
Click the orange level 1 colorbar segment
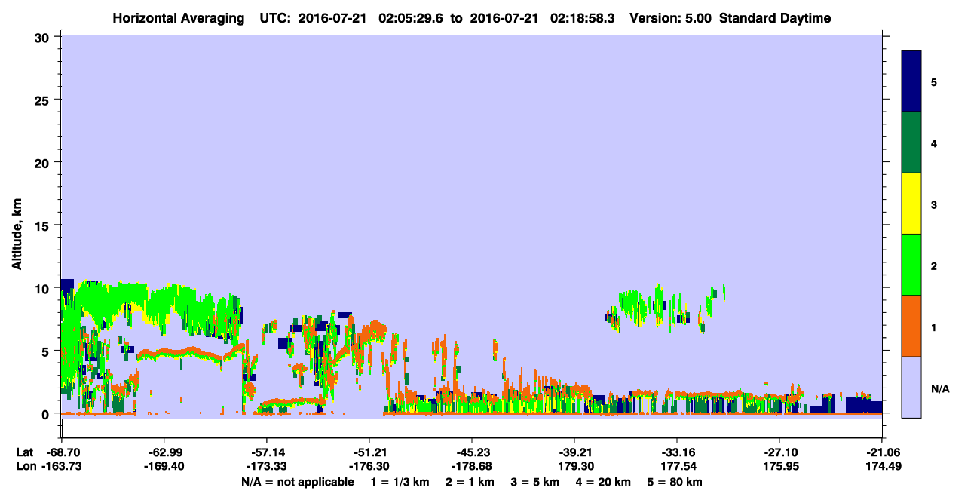point(911,326)
